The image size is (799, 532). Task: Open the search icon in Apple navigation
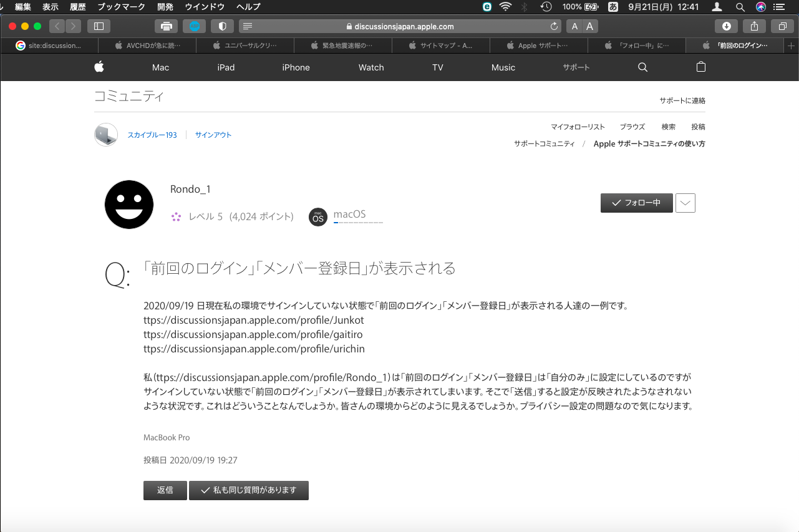click(x=643, y=67)
